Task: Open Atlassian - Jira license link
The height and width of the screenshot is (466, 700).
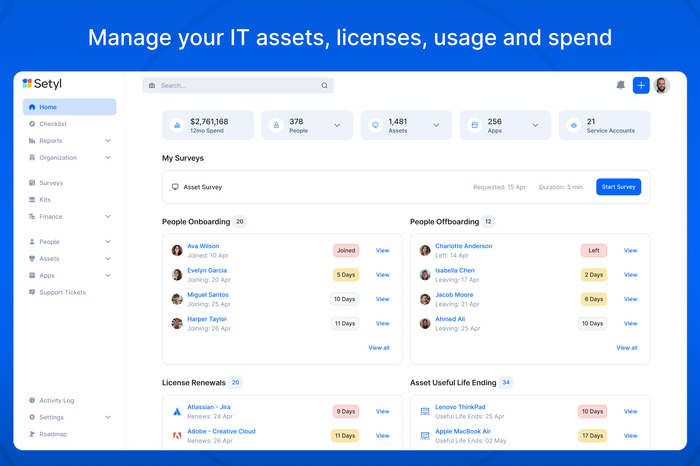Action: point(209,407)
